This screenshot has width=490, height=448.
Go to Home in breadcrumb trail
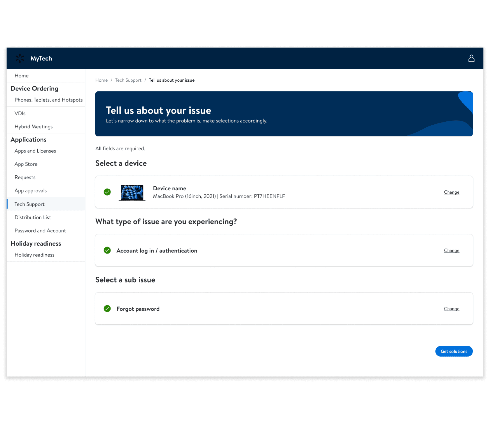click(101, 80)
